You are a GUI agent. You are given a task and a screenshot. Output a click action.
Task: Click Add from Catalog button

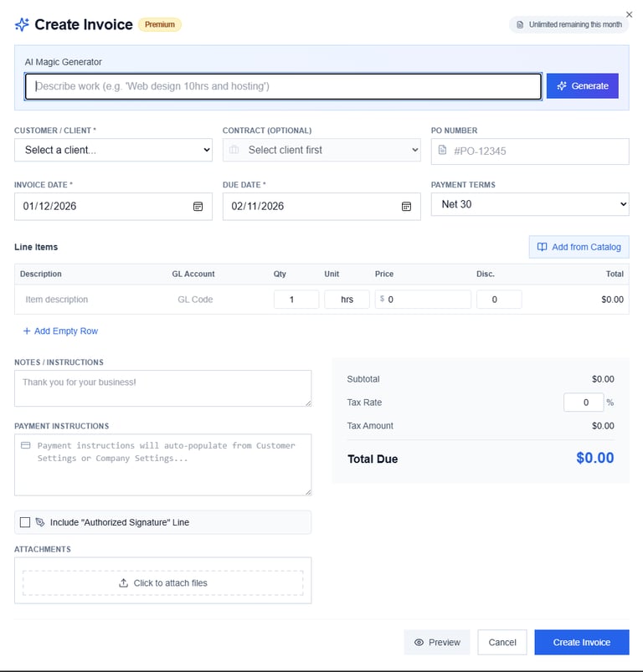coord(579,247)
